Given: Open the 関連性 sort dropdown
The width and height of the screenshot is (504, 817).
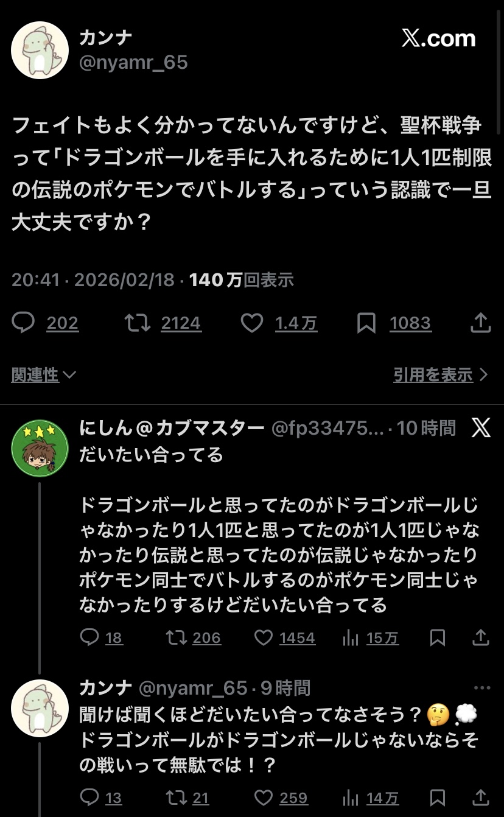Looking at the screenshot, I should click(x=43, y=375).
